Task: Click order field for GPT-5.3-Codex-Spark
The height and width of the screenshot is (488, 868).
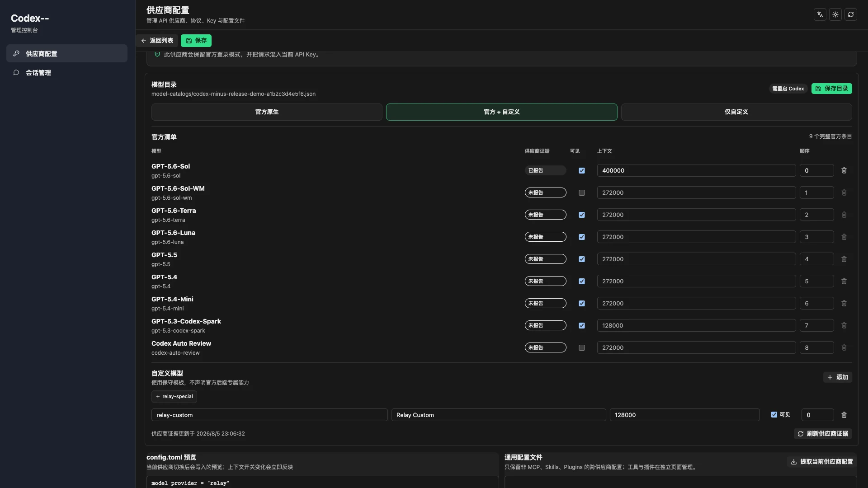Action: coord(816,325)
